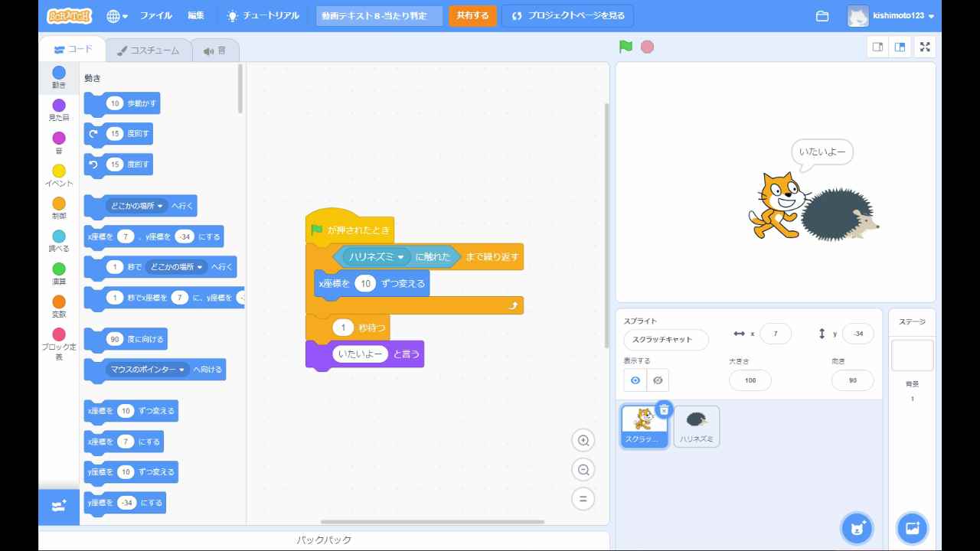Screen dimensions: 980x551
Task: Click the clockwise 15 度回す block
Action: coord(118,134)
